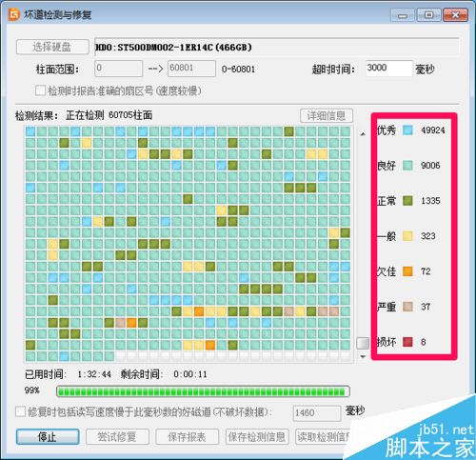Image resolution: width=476 pixels, height=460 pixels.
Task: Click the disk name HD0:ST500DM002-1ER14C text
Action: pos(173,48)
